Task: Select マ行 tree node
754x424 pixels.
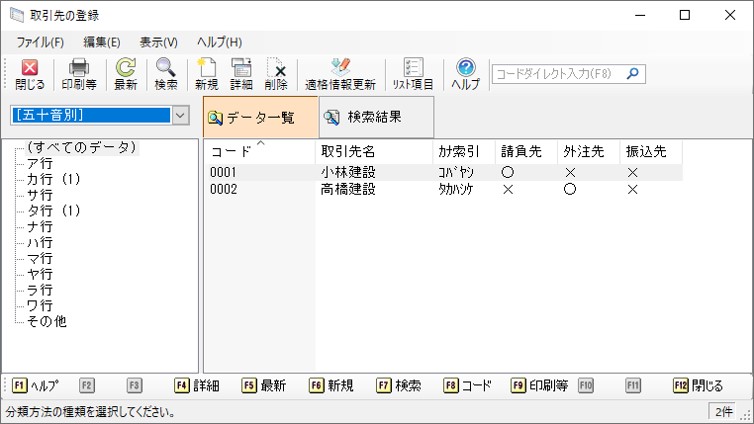Action: point(39,258)
